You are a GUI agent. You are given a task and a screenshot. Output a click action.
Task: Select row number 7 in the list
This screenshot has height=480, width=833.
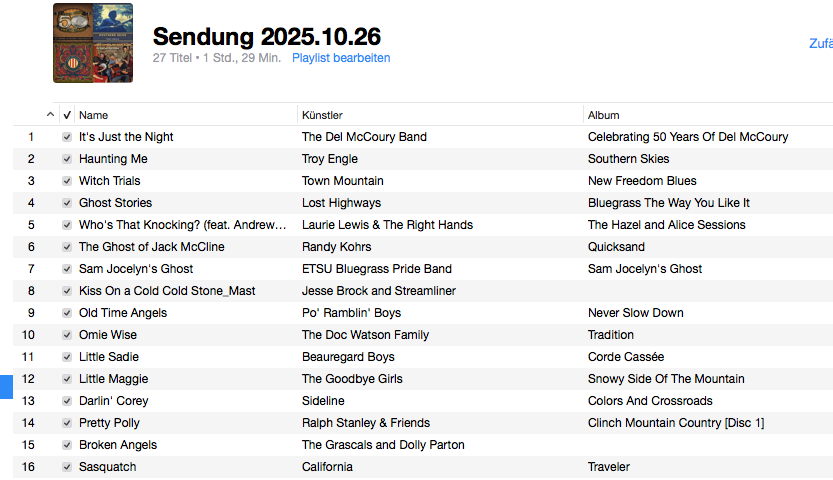click(x=31, y=269)
